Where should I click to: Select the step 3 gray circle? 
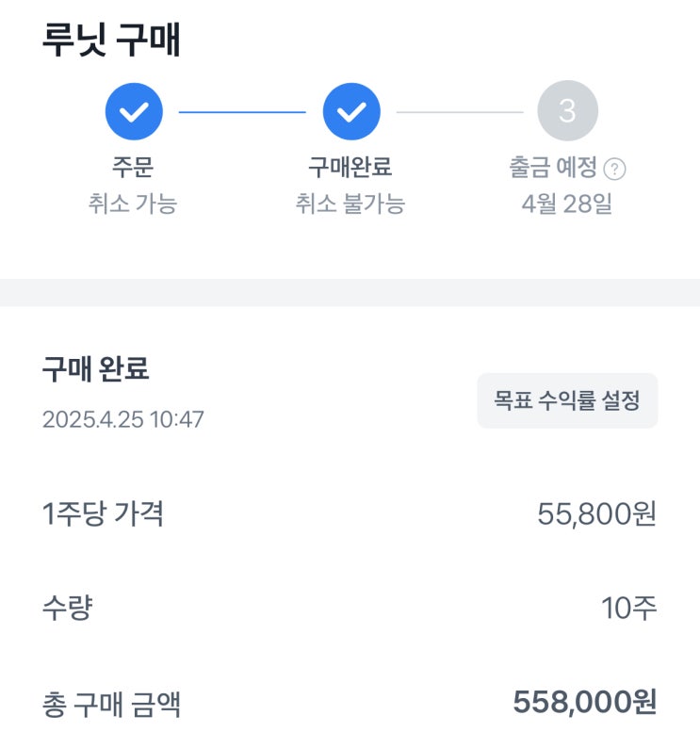click(x=567, y=112)
